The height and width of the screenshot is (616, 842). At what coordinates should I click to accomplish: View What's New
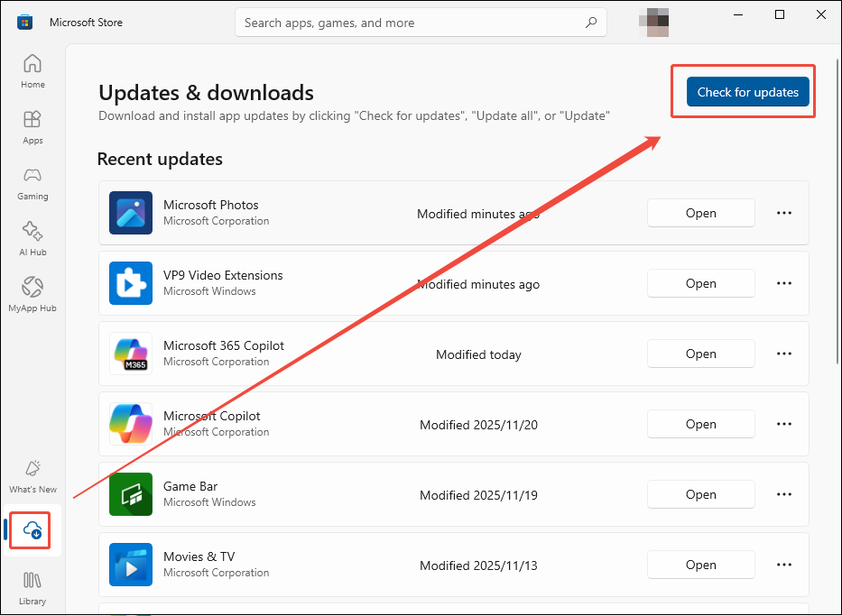coord(32,475)
